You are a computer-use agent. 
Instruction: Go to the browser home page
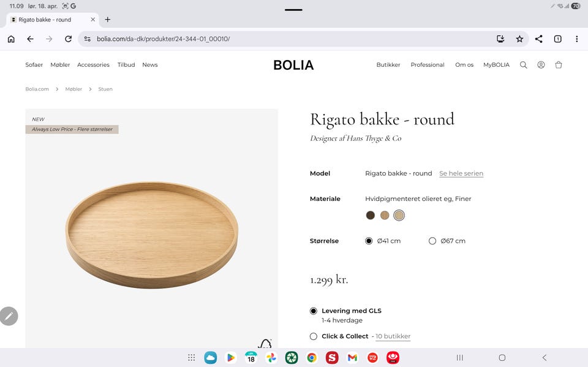coord(11,39)
